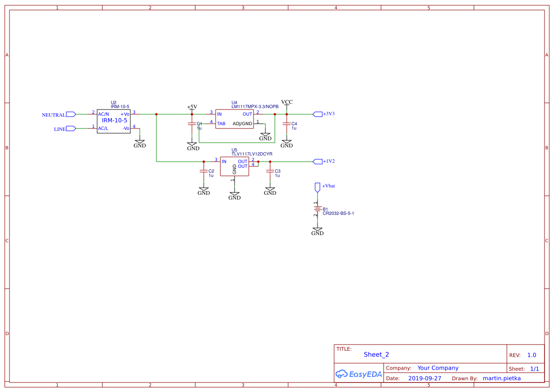
Task: Click the Drawn By name martin.pietka
Action: (501, 378)
